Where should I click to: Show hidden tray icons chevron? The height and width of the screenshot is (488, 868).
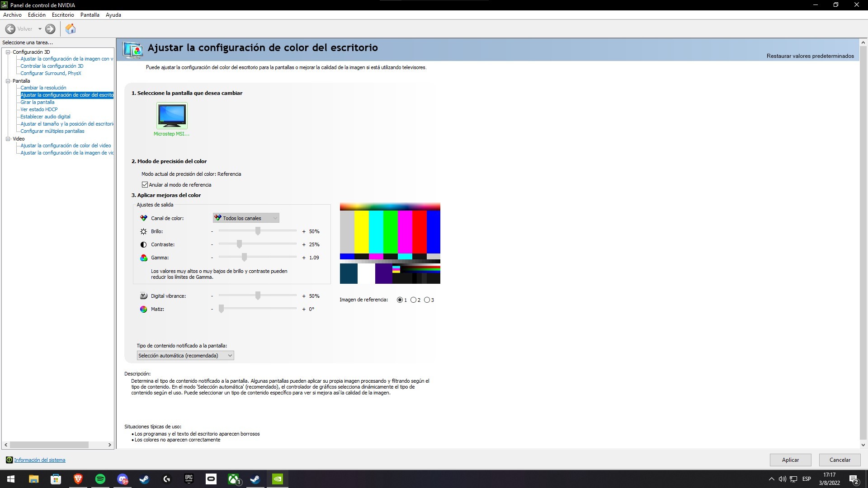click(771, 479)
